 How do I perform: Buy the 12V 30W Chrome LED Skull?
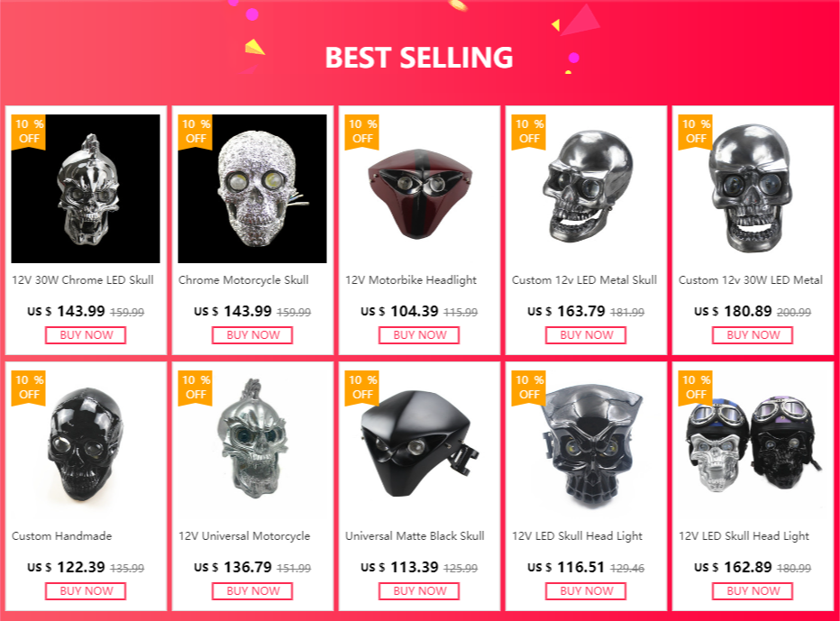(x=86, y=335)
